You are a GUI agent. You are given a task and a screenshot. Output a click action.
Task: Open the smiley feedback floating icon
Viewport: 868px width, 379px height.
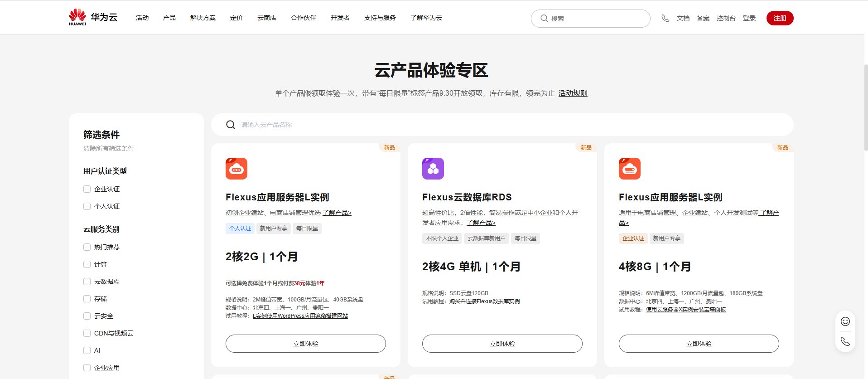[x=845, y=321]
